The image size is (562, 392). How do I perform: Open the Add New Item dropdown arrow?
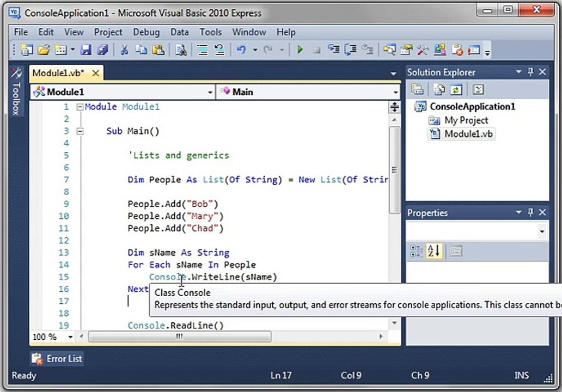click(72, 50)
